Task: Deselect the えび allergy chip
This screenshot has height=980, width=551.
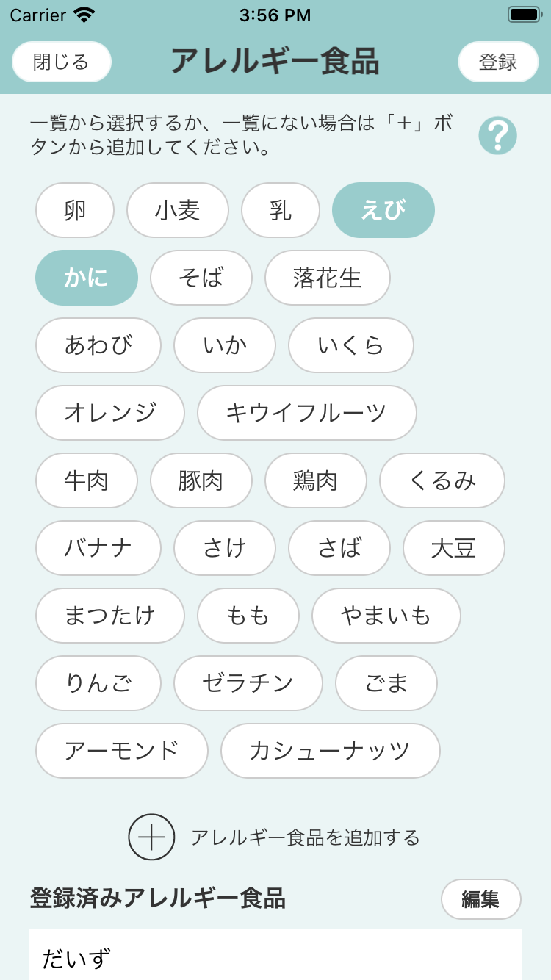Action: pos(383,210)
